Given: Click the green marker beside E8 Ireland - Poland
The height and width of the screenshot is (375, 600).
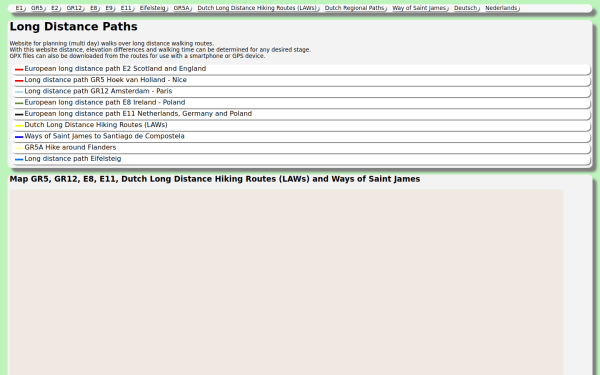Looking at the screenshot, I should pos(19,103).
